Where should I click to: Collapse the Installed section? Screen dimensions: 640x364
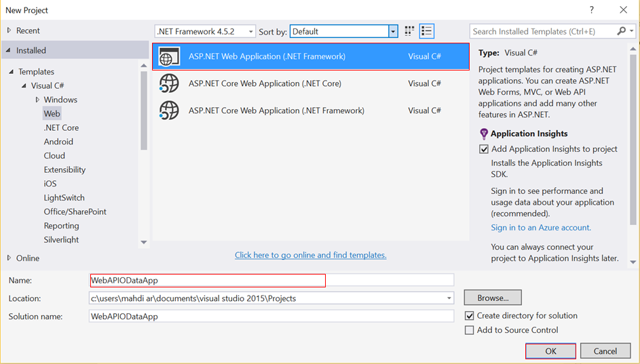click(8, 51)
